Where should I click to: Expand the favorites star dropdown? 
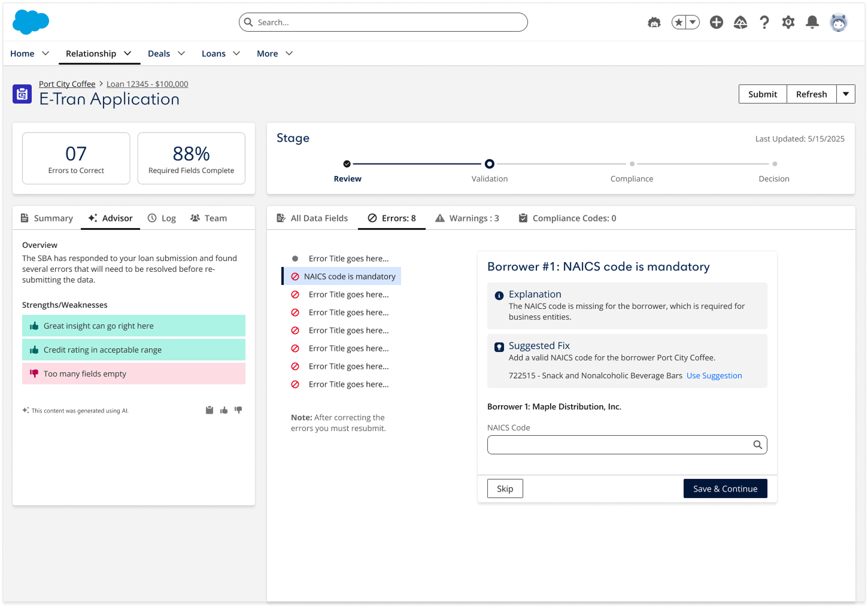pyautogui.click(x=693, y=22)
